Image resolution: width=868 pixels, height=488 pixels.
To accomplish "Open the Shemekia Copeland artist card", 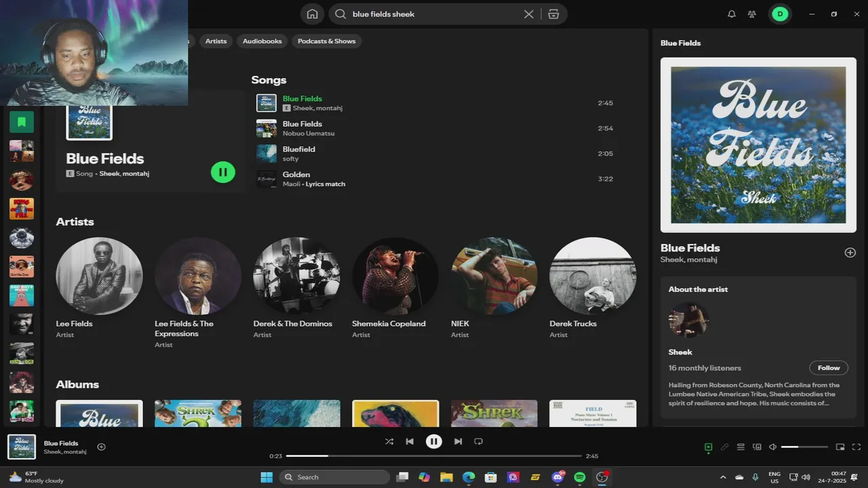I will coord(395,289).
